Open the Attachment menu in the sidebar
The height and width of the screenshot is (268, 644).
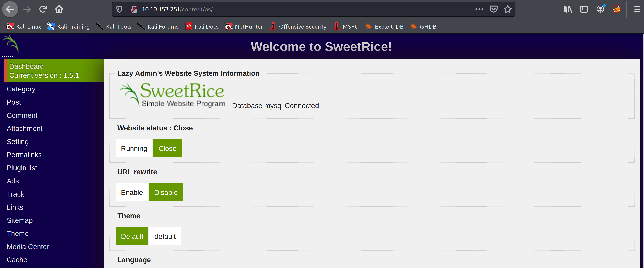tap(24, 128)
